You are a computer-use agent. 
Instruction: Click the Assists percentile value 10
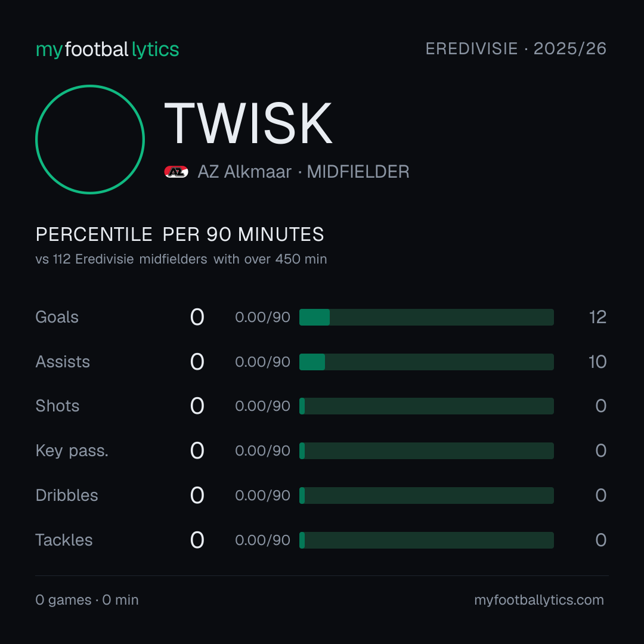click(597, 362)
